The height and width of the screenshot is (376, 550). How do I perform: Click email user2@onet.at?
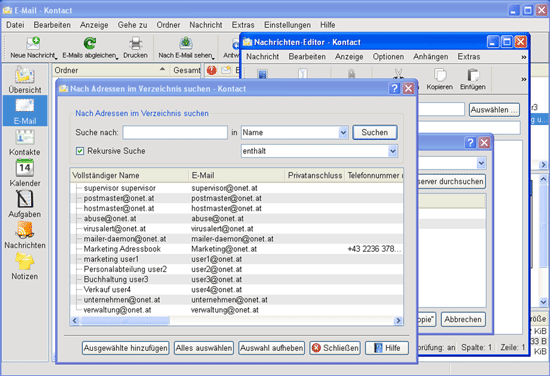click(216, 269)
